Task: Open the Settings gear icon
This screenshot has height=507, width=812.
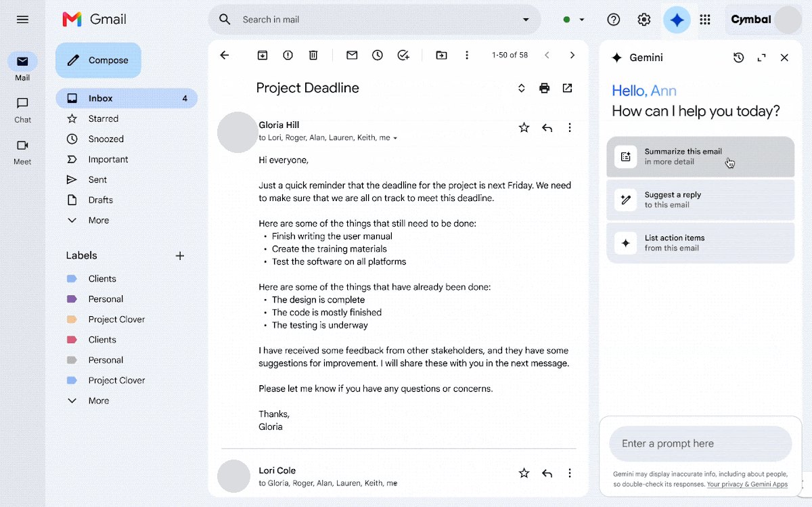Action: (644, 20)
